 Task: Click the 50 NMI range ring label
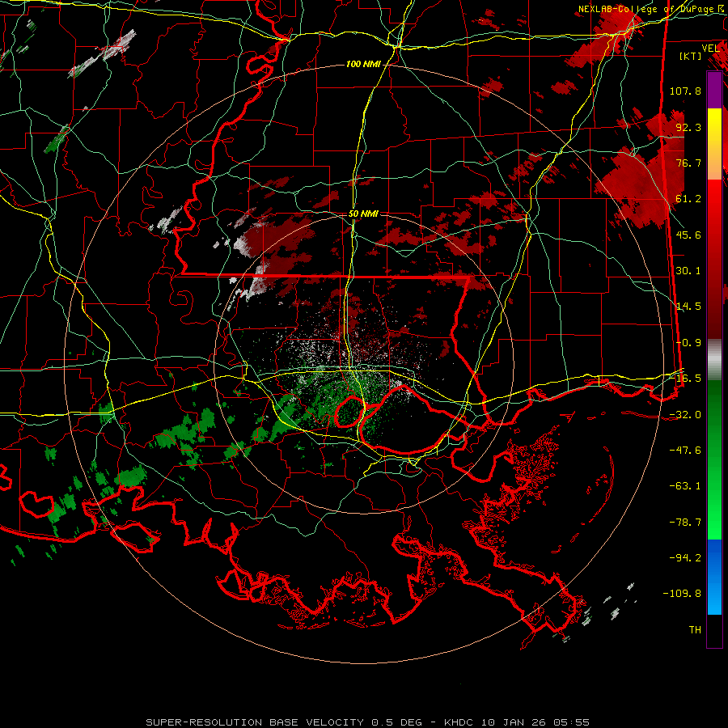363,214
